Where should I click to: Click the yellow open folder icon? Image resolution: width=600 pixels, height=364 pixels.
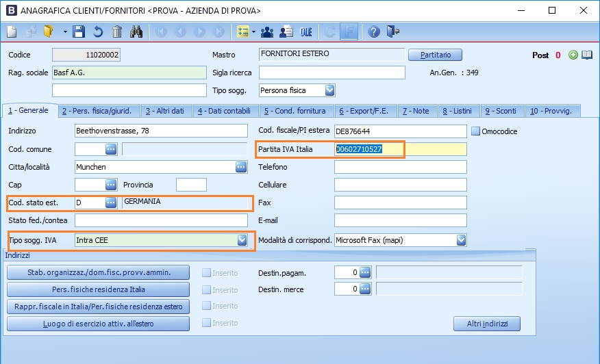click(x=49, y=31)
